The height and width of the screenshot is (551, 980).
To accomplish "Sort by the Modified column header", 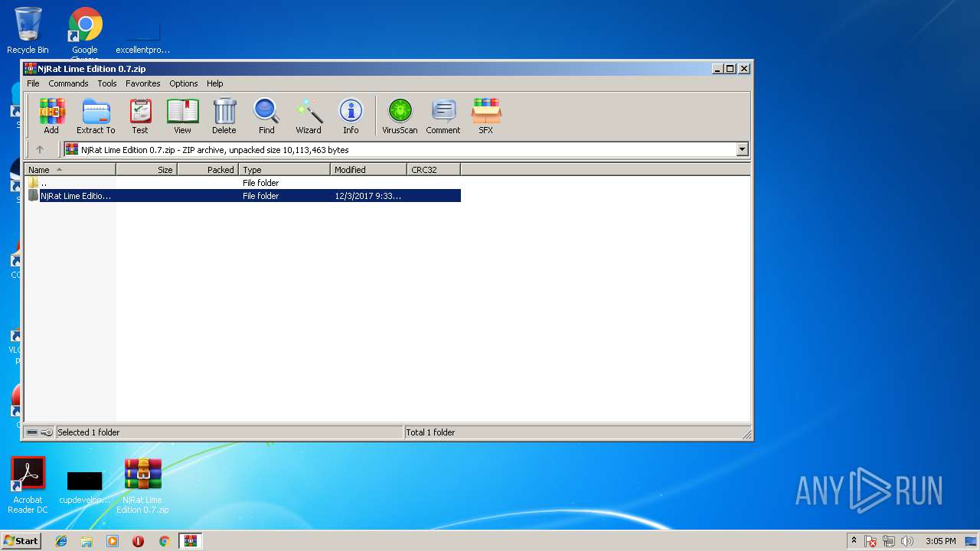I will (x=369, y=170).
